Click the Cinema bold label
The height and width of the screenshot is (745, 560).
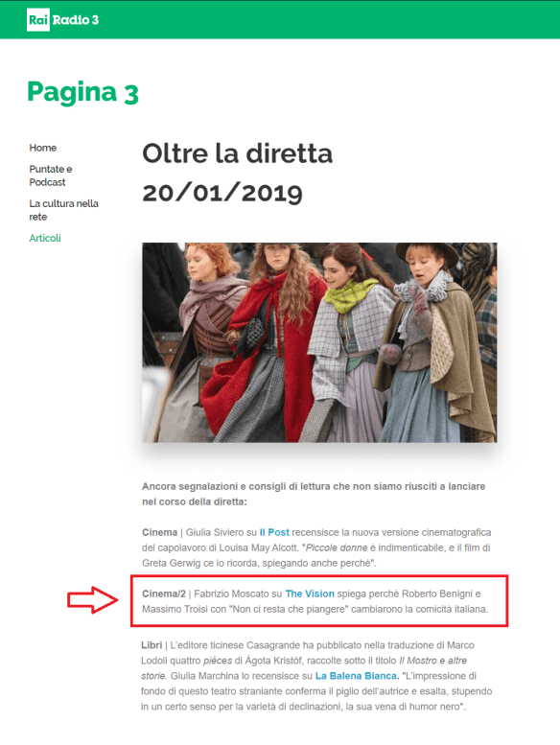tap(159, 532)
